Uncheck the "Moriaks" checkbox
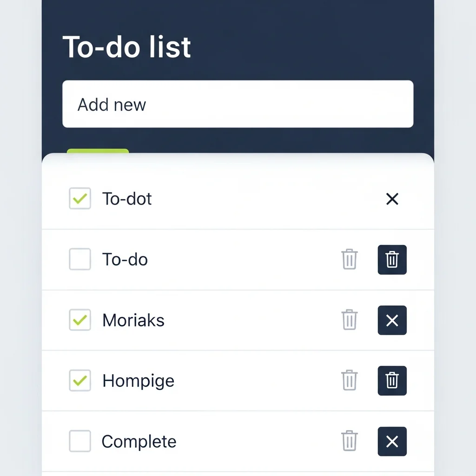This screenshot has height=476, width=476. tap(79, 320)
